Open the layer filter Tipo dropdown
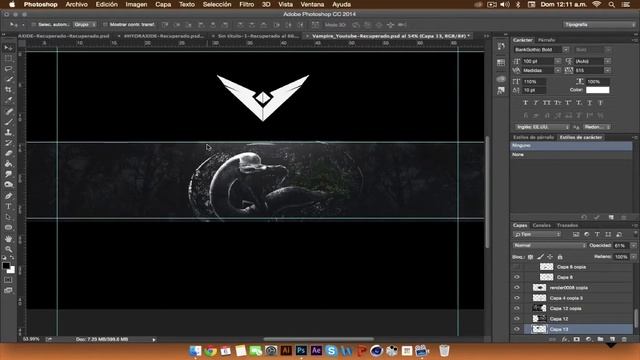This screenshot has width=640, height=360. [x=537, y=234]
